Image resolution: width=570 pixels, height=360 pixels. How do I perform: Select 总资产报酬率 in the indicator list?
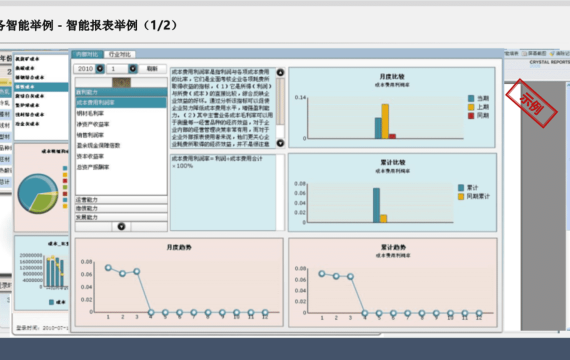pyautogui.click(x=93, y=167)
